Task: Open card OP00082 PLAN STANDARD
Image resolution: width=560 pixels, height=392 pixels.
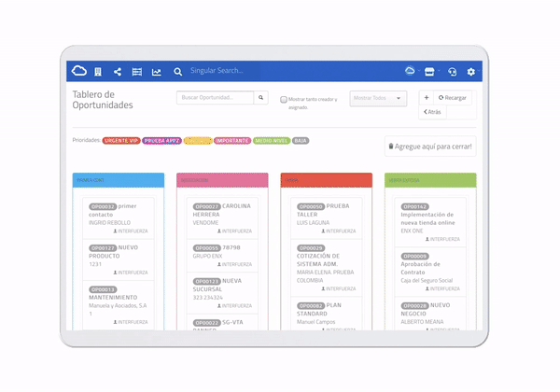Action: [326, 314]
